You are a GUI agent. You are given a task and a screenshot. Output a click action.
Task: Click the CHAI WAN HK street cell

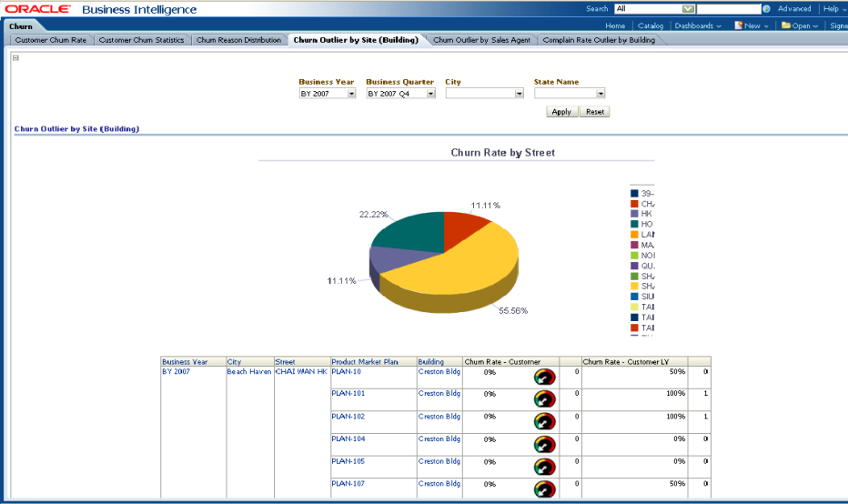[301, 371]
